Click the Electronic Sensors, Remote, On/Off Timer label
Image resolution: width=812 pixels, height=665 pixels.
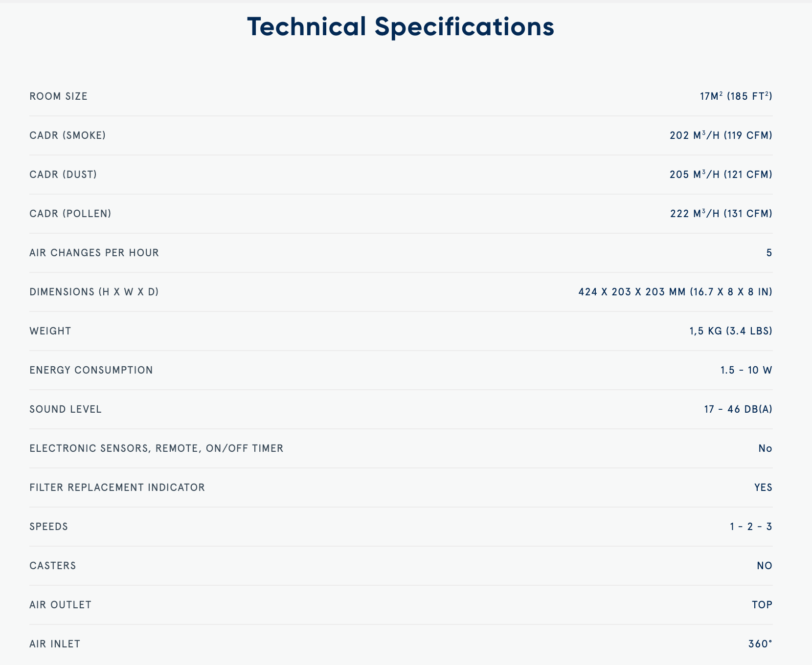156,448
